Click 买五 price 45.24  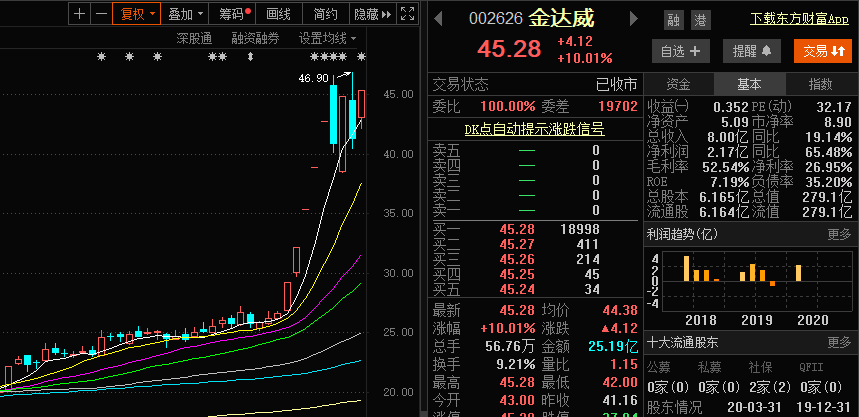coord(517,289)
